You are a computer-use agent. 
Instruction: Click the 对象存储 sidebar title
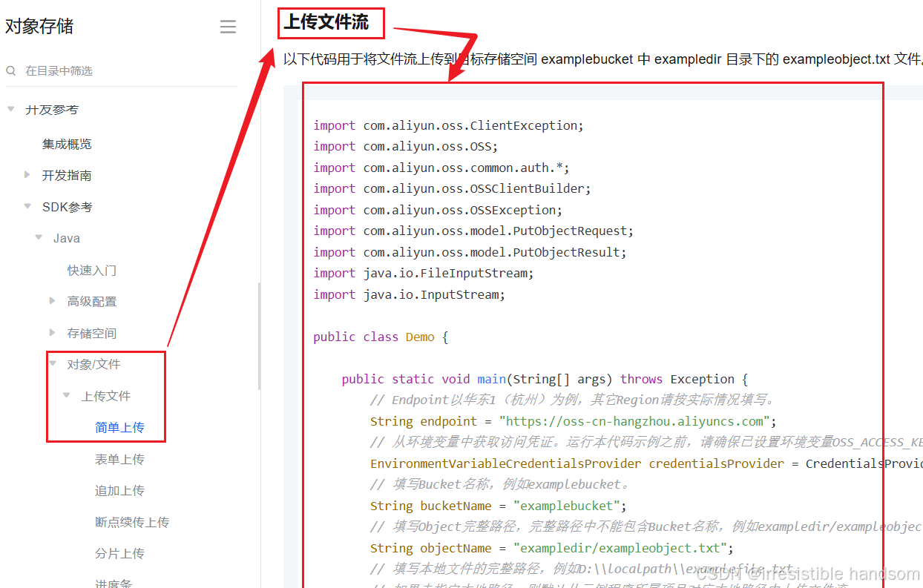(39, 27)
